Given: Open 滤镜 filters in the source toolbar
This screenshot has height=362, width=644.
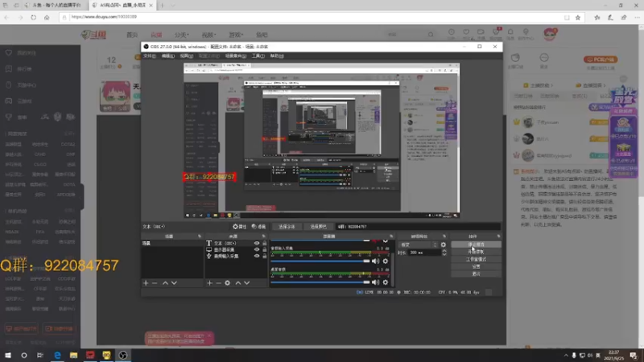Looking at the screenshot, I should [x=258, y=227].
